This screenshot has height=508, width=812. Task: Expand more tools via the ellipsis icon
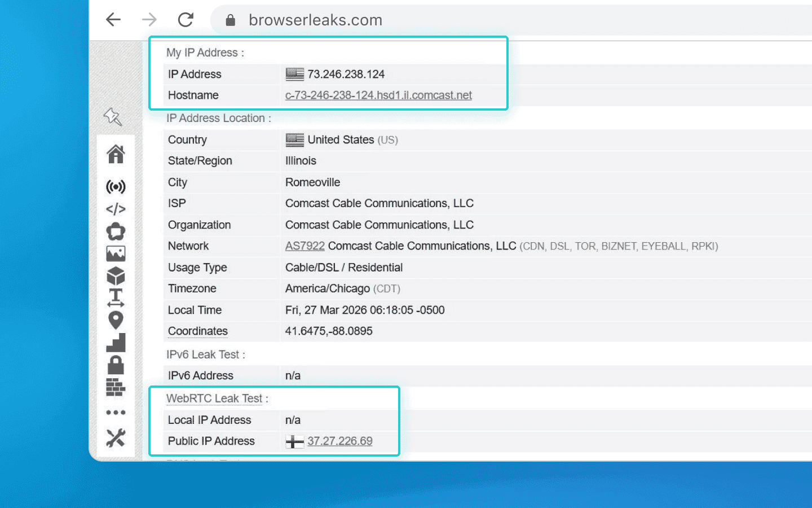coord(116,412)
